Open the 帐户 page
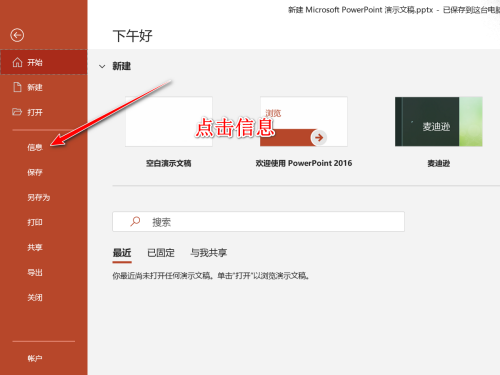The image size is (500, 375). tap(35, 358)
